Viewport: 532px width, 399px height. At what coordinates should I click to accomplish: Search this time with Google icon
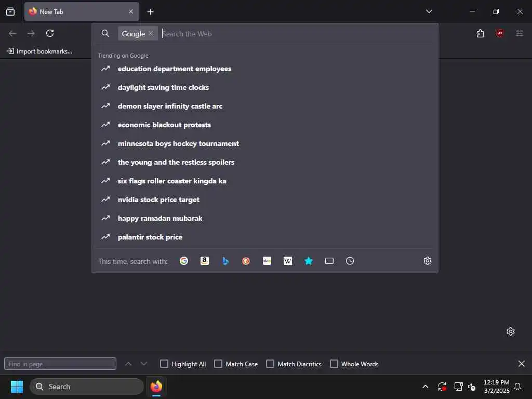184,261
